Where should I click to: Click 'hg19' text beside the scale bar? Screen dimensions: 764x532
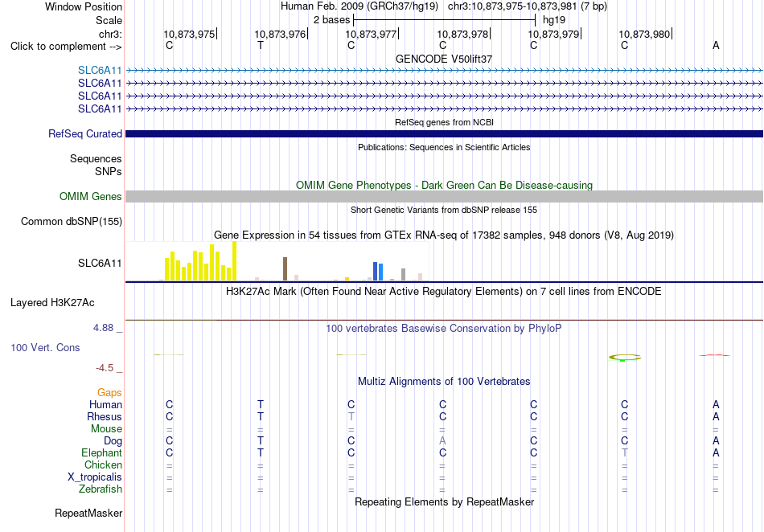[x=554, y=20]
